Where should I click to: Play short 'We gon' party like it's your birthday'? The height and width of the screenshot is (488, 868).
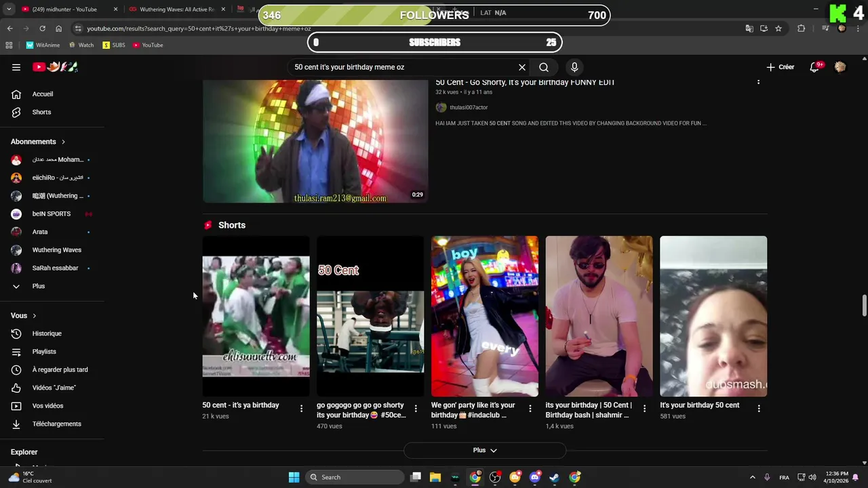[x=485, y=316]
